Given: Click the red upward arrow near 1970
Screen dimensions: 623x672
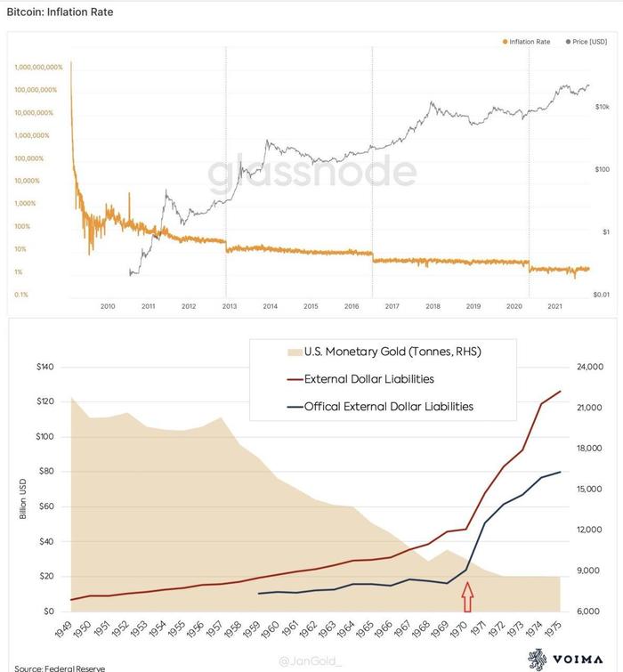Looking at the screenshot, I should coord(468,594).
